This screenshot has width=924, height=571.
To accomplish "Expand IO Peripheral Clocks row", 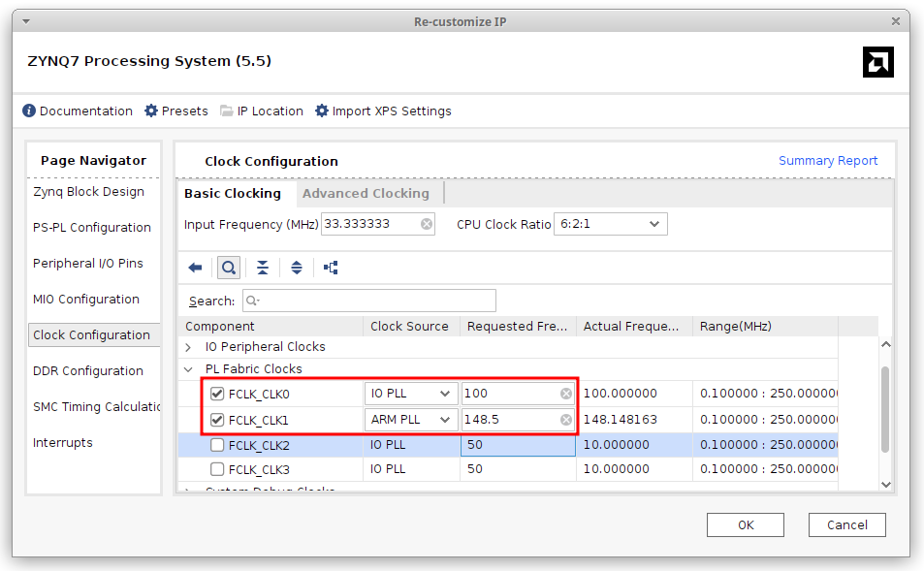I will pos(188,347).
